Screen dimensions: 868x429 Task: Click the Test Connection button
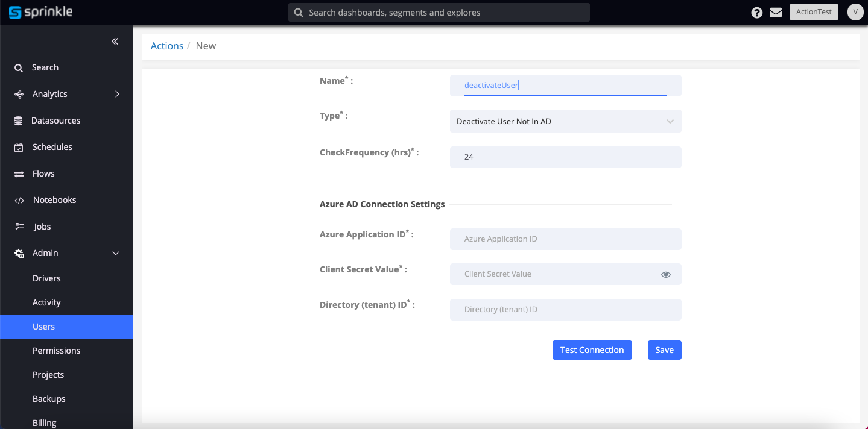point(592,350)
